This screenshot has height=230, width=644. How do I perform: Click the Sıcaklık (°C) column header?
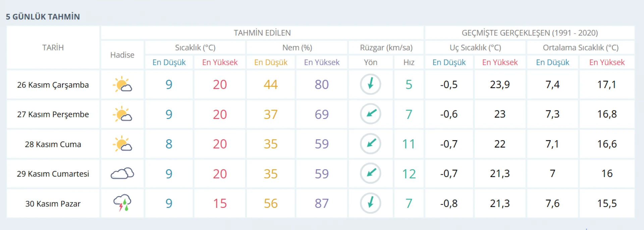click(195, 48)
